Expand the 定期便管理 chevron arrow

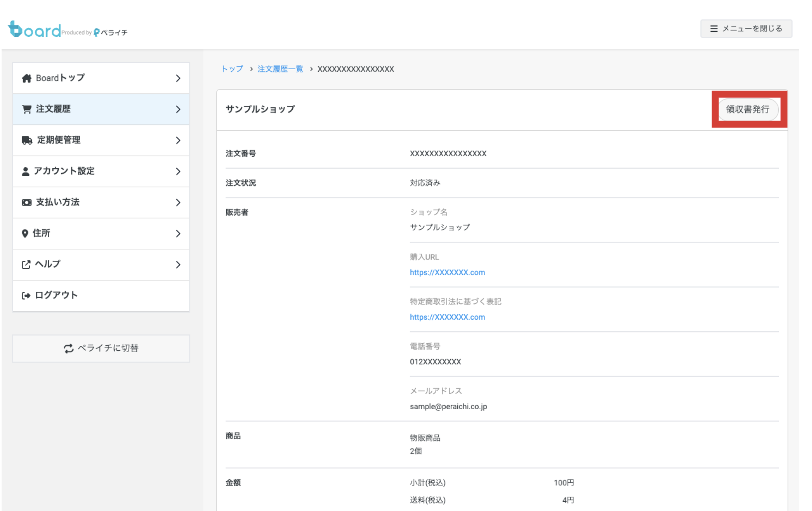178,140
